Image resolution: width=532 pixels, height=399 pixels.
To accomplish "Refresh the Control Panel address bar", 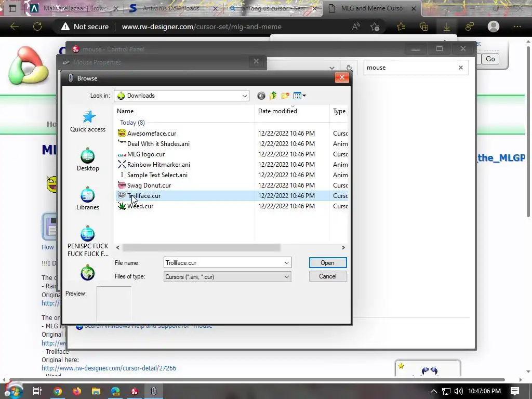I will click(349, 68).
